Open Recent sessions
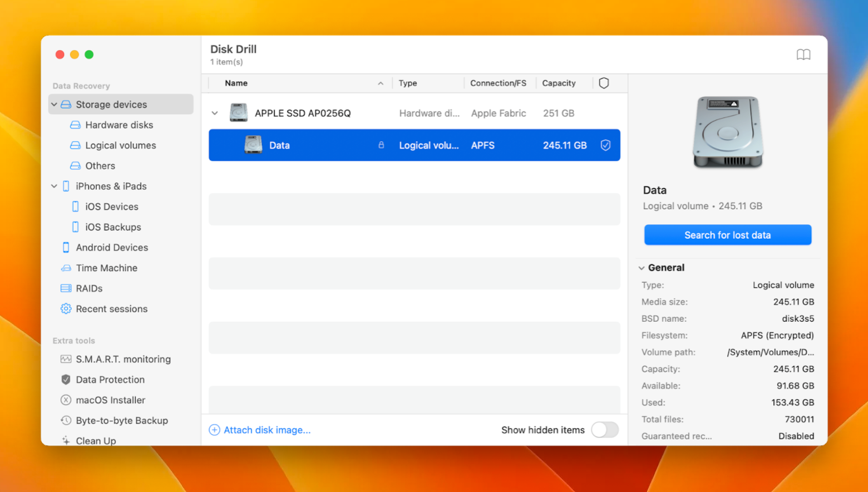868x492 pixels. coord(112,309)
